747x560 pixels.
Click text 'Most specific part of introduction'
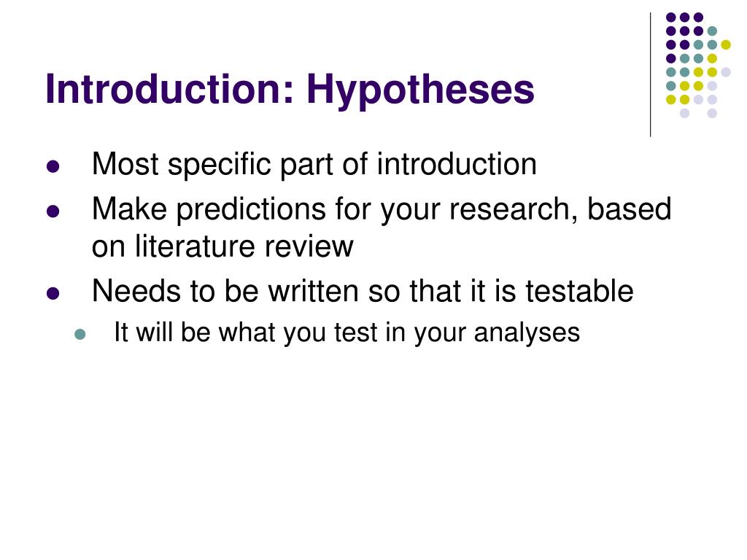point(314,165)
